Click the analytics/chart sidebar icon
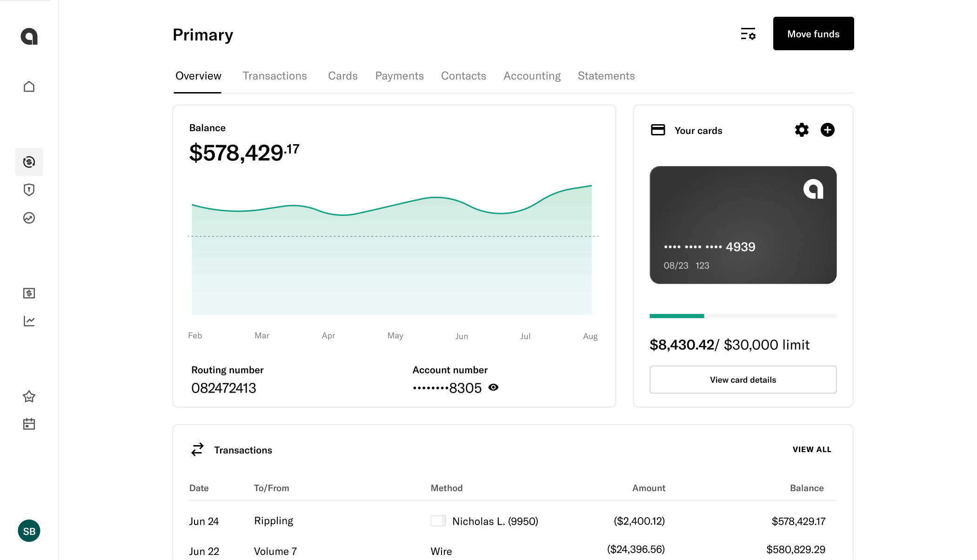This screenshot has height=560, width=977. coord(29,320)
